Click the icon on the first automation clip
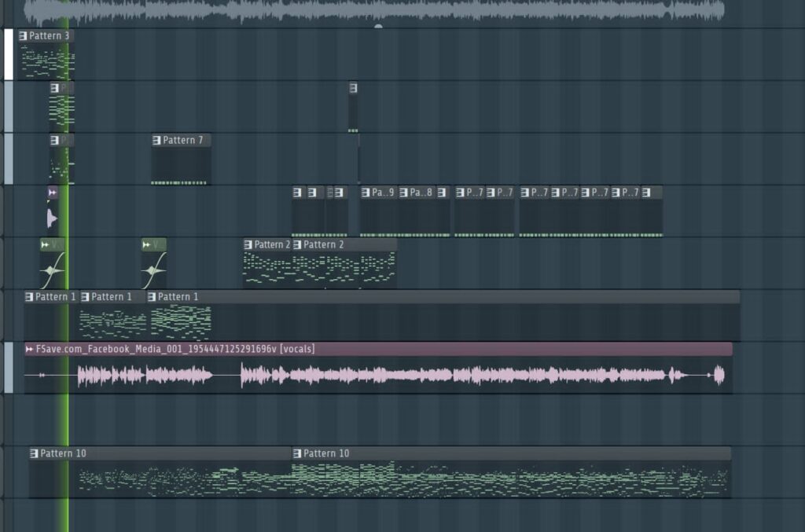 point(46,245)
